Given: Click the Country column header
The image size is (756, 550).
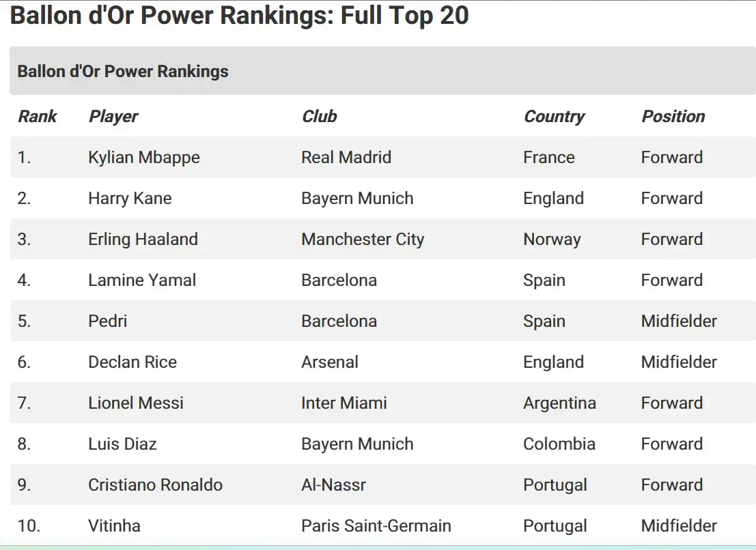Looking at the screenshot, I should pyautogui.click(x=554, y=117).
